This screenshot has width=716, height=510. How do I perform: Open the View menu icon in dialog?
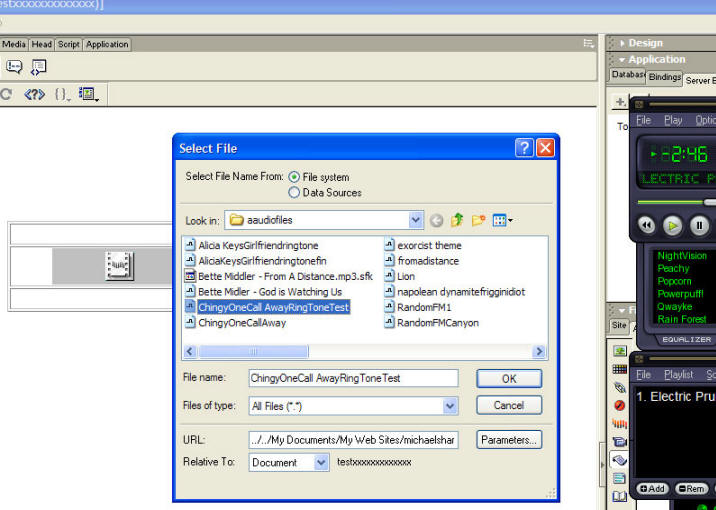(x=502, y=220)
